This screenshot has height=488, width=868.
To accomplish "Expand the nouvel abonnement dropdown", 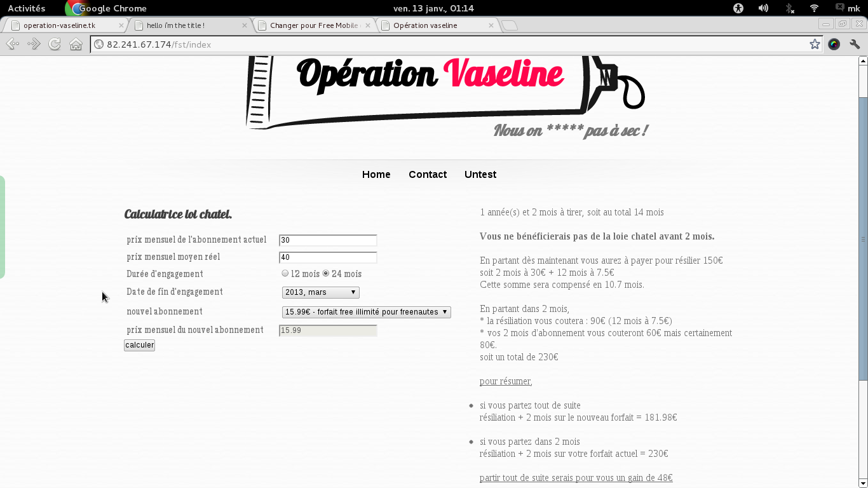I will 366,312.
